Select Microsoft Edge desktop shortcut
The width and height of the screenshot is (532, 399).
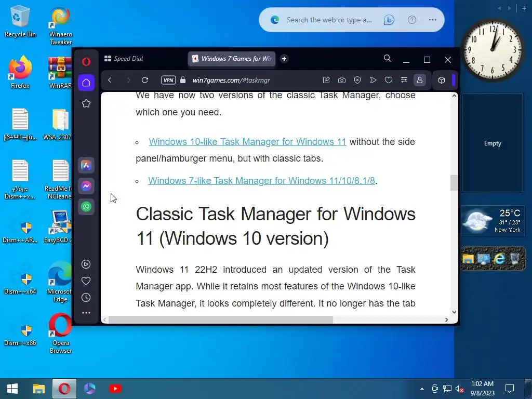point(60,282)
